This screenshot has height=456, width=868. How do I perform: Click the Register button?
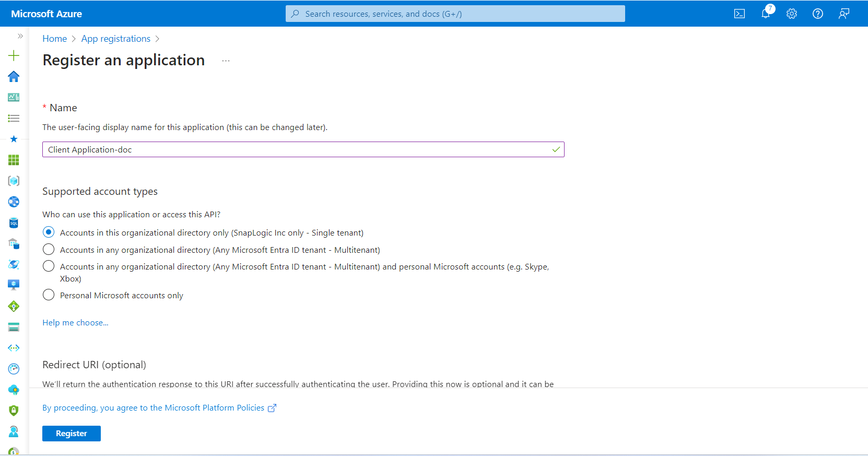tap(72, 434)
